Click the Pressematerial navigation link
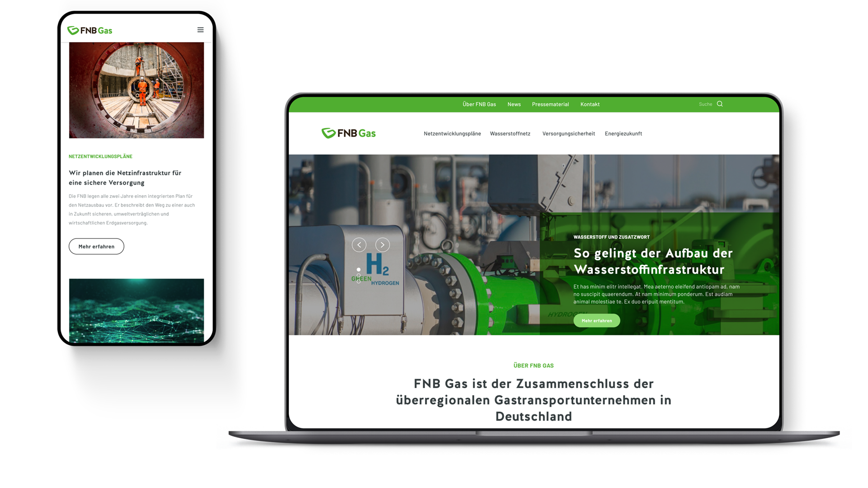The image size is (868, 488). (x=550, y=104)
